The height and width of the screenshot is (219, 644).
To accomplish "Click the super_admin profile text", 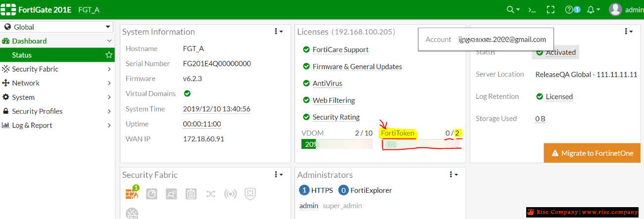I will 343,206.
